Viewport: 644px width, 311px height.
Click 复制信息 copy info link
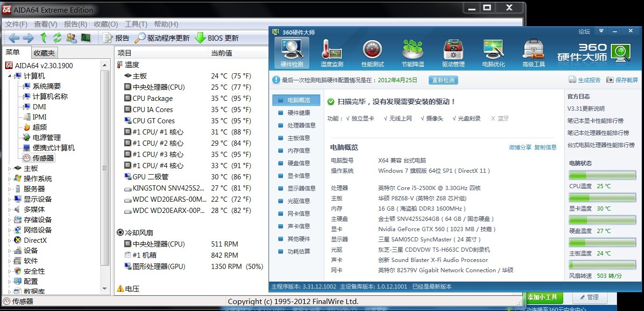pyautogui.click(x=545, y=147)
